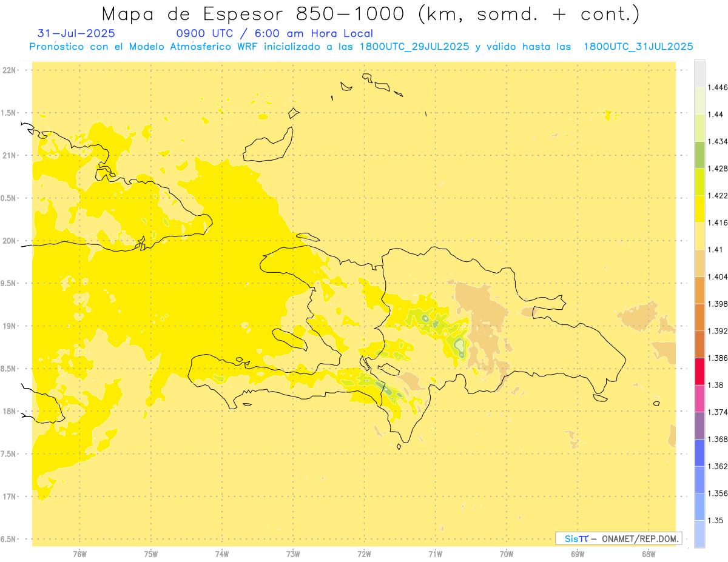Click the 1.35 colorbar value
The width and height of the screenshot is (728, 562).
(716, 520)
